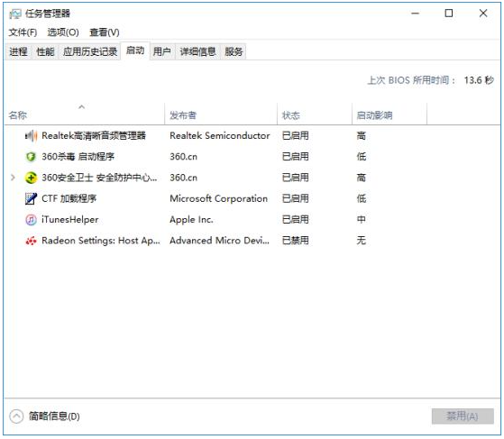
Task: Click the iTunesHelper music note icon
Action: 31,220
